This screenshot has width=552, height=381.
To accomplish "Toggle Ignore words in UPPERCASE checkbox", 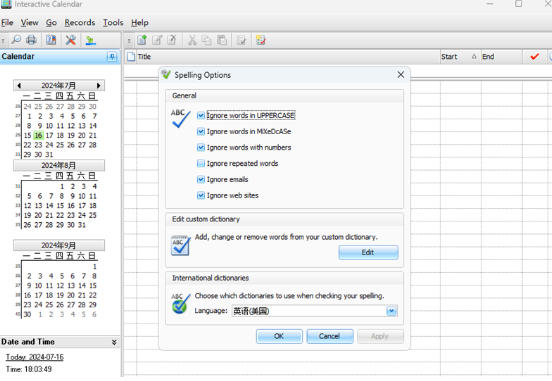I will pos(201,115).
